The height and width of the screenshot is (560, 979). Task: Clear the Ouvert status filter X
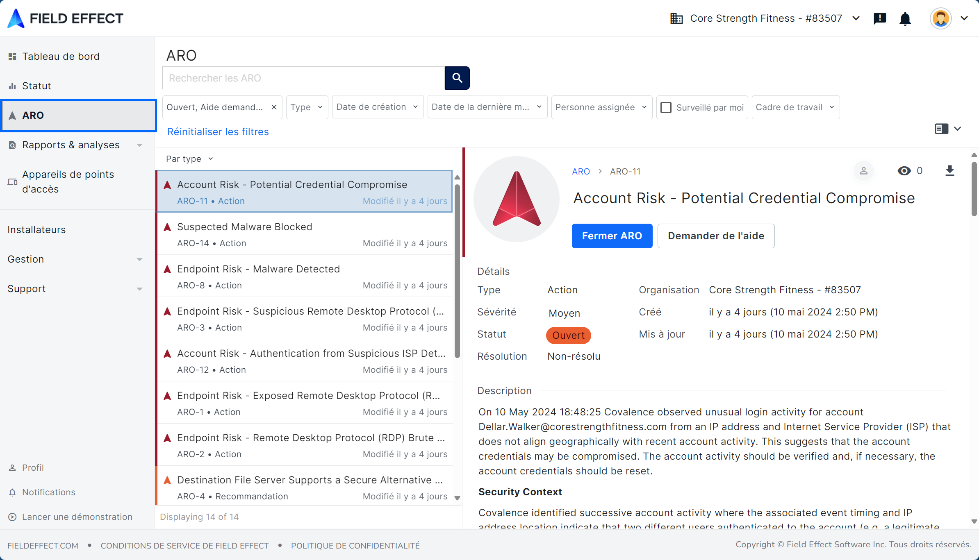tap(274, 107)
